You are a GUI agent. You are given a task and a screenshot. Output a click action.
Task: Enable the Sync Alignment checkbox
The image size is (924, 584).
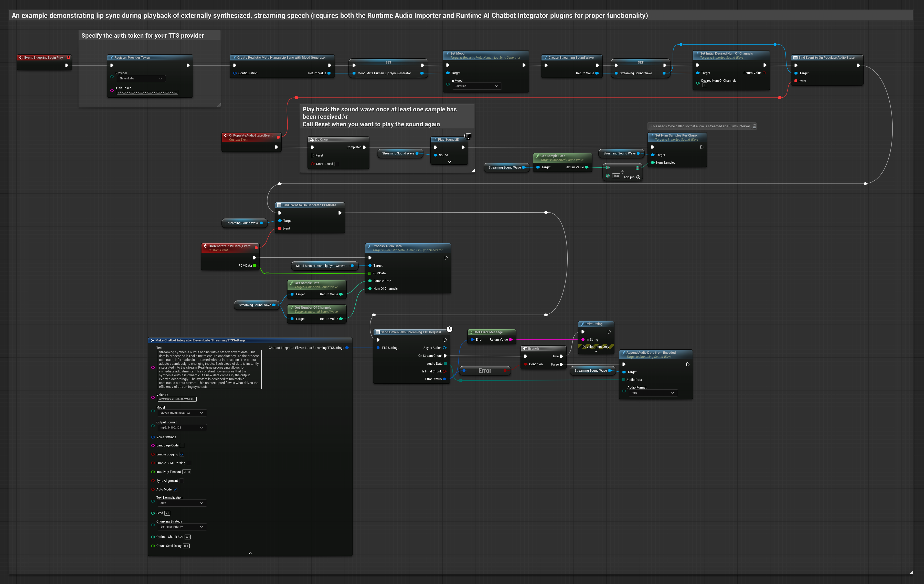click(x=182, y=481)
